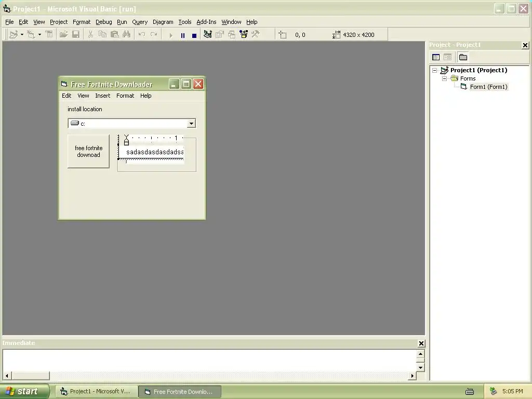The image size is (532, 399).
Task: Close the Immediate window panel
Action: pos(421,344)
